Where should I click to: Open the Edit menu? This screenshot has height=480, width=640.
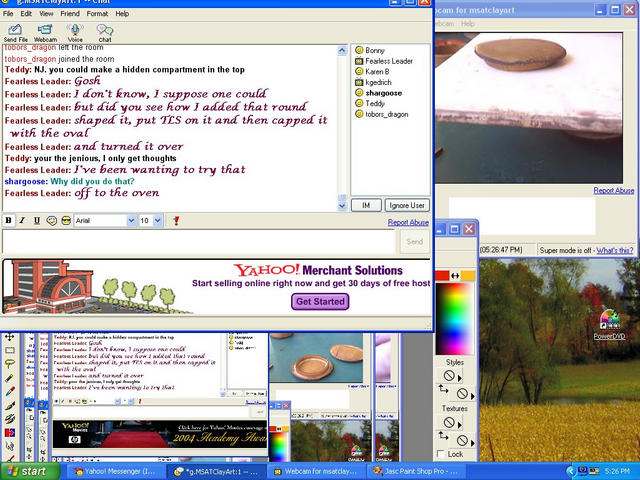click(x=26, y=13)
